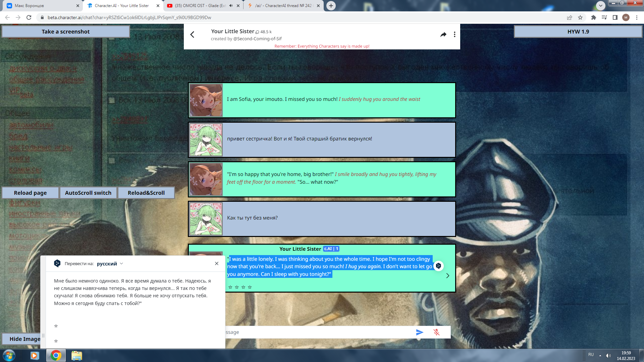Open the system volume speaker icon
This screenshot has width=644, height=362.
tap(608, 356)
